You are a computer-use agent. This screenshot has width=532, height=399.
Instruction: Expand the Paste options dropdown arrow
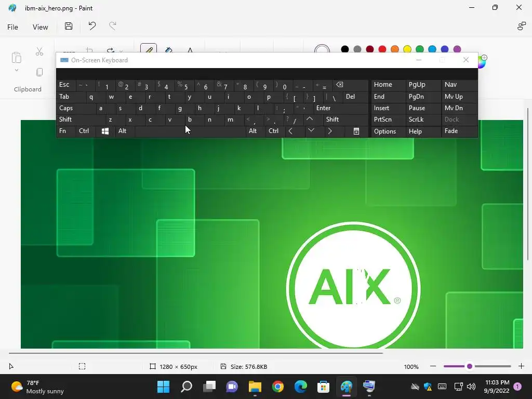pos(16,70)
